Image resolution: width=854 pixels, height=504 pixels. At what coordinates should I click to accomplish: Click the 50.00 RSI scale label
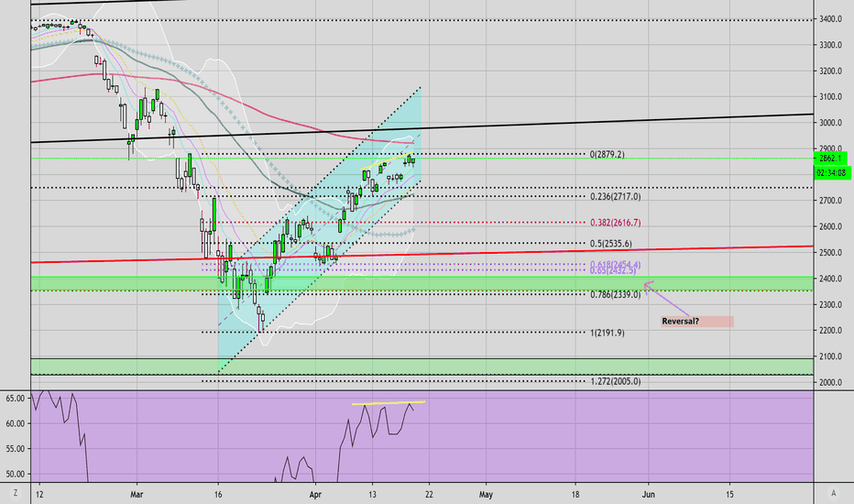point(16,474)
